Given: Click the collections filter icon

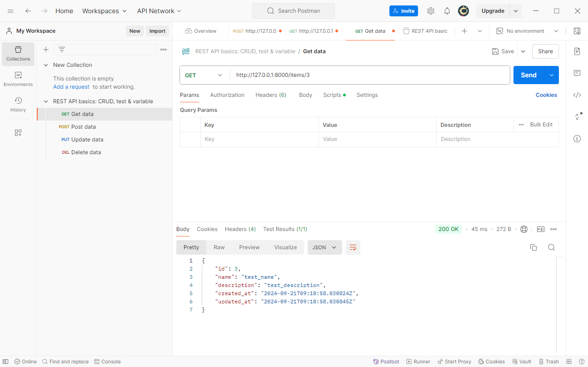Looking at the screenshot, I should (62, 50).
